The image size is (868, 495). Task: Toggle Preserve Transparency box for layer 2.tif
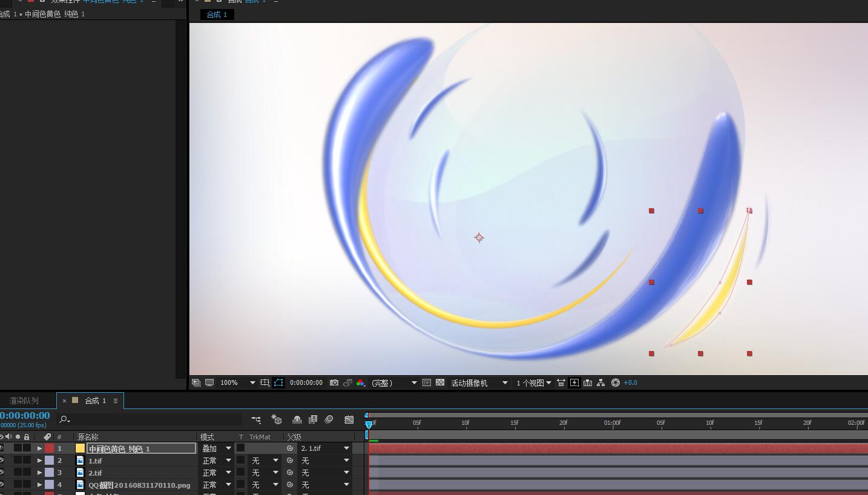[241, 473]
